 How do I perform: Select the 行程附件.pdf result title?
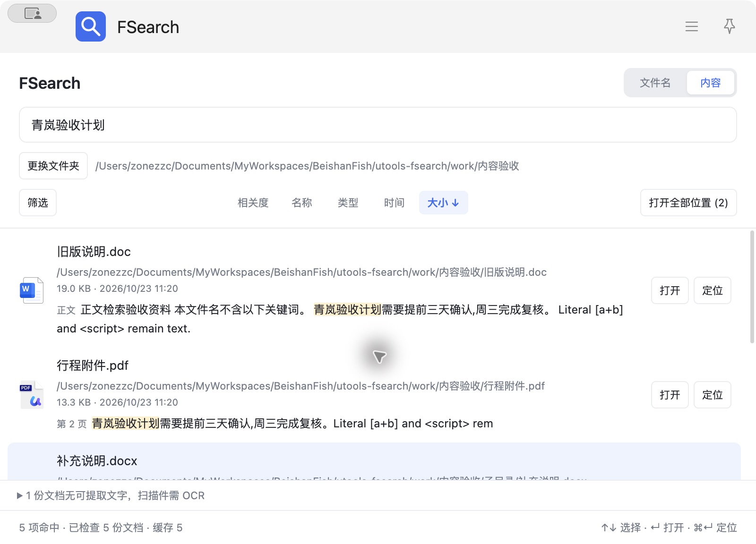pyautogui.click(x=93, y=365)
